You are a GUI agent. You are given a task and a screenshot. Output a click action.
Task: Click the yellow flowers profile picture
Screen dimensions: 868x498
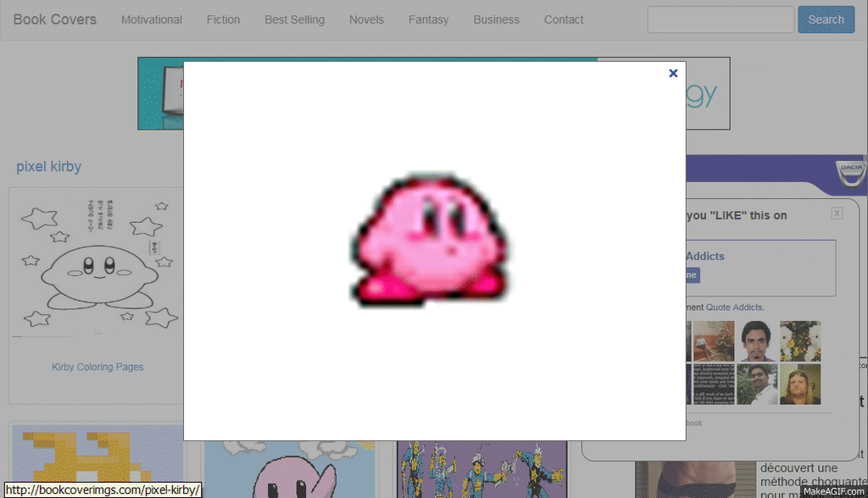pos(800,340)
